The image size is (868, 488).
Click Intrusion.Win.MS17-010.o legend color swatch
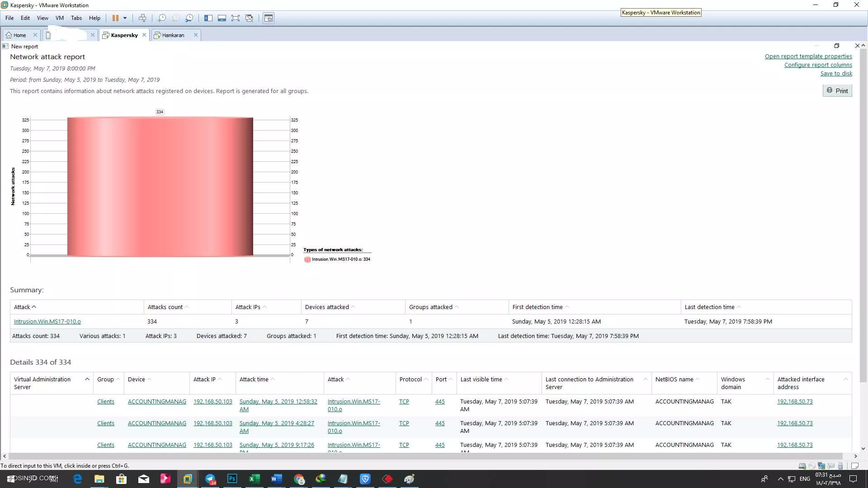tap(307, 259)
